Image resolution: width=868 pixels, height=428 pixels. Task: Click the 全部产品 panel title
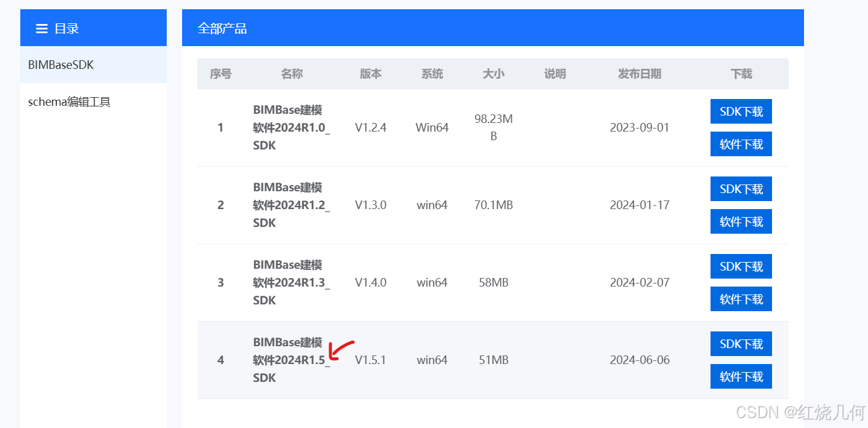click(222, 28)
